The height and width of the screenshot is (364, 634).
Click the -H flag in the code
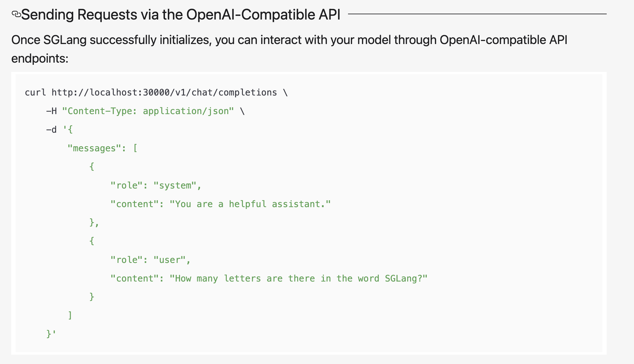(x=51, y=111)
